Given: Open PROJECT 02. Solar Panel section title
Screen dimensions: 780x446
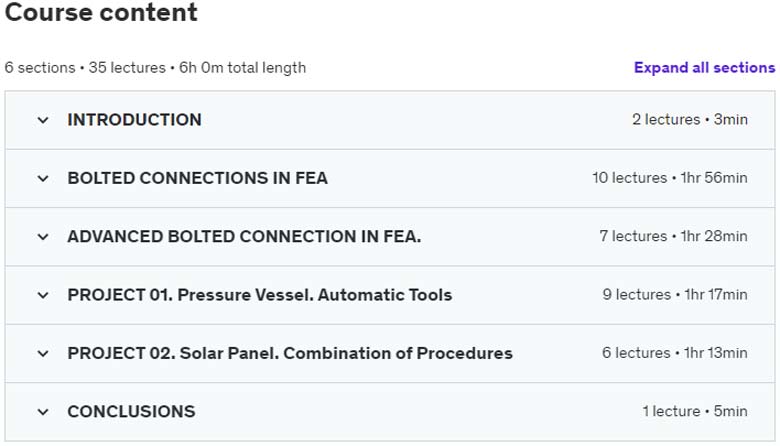Looking at the screenshot, I should tap(290, 354).
